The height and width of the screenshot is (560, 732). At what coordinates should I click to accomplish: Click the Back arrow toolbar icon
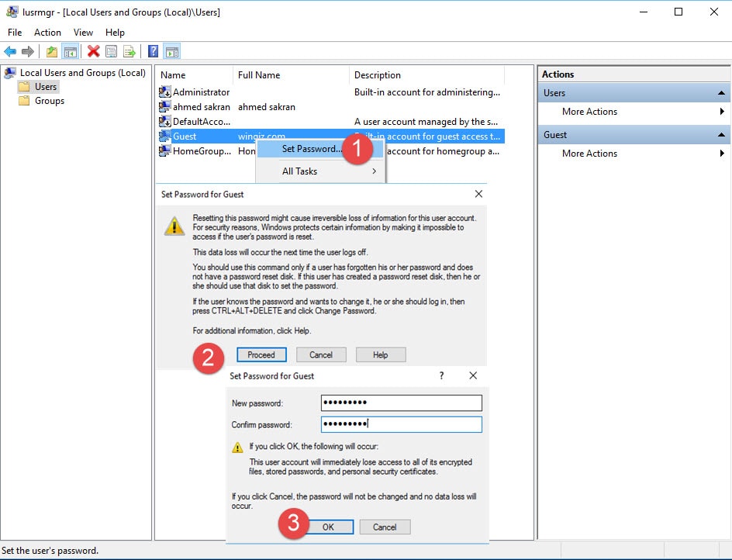10,52
